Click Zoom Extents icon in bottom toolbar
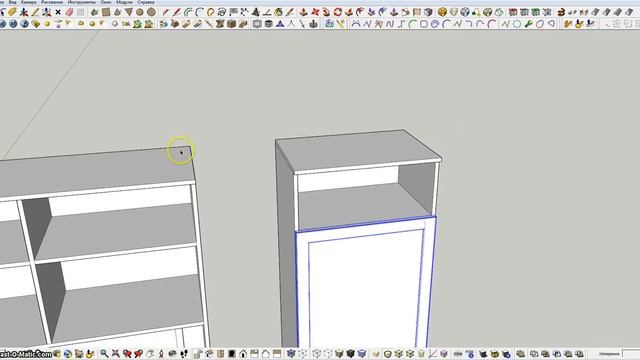 point(116,353)
